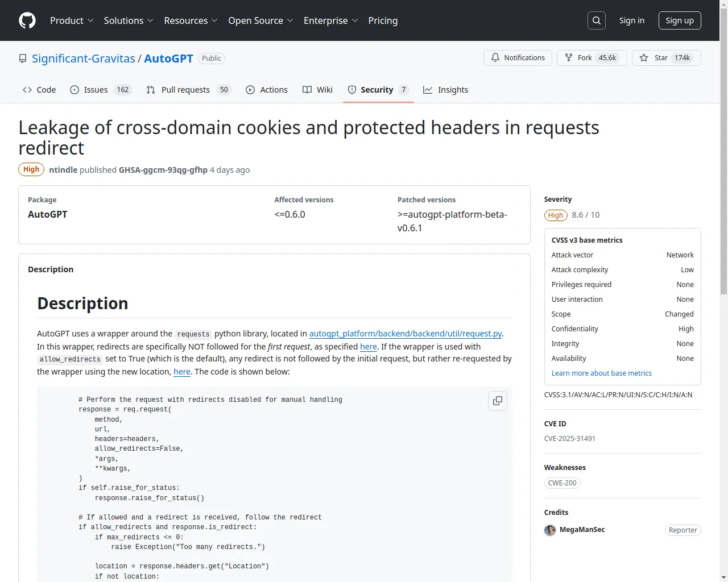Viewport: 728px width, 582px height.
Task: Click the Fork 45.6k button
Action: point(592,58)
